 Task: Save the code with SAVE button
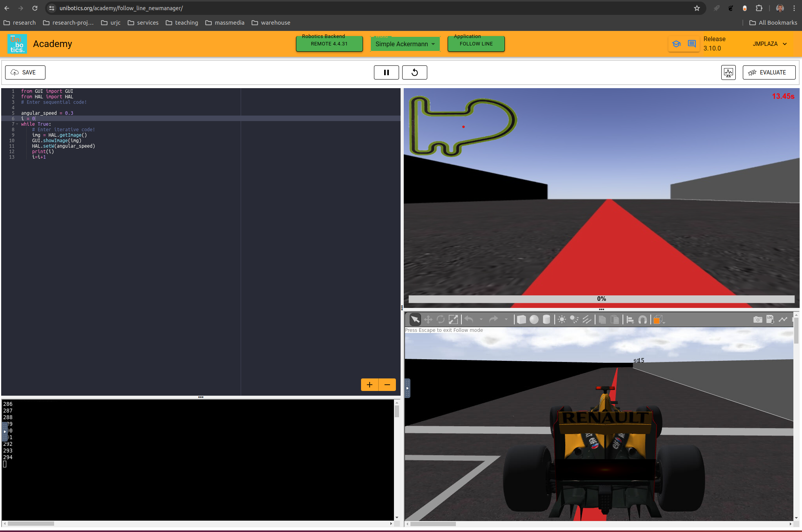click(25, 72)
